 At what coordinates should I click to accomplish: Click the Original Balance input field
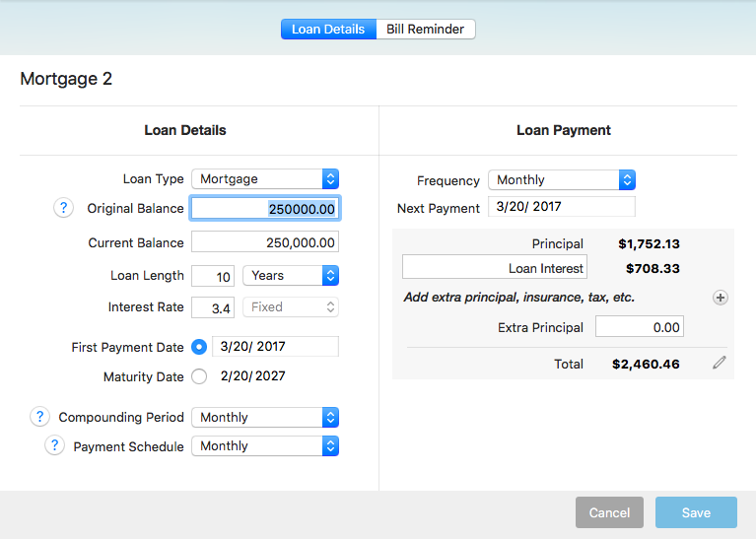click(x=265, y=209)
